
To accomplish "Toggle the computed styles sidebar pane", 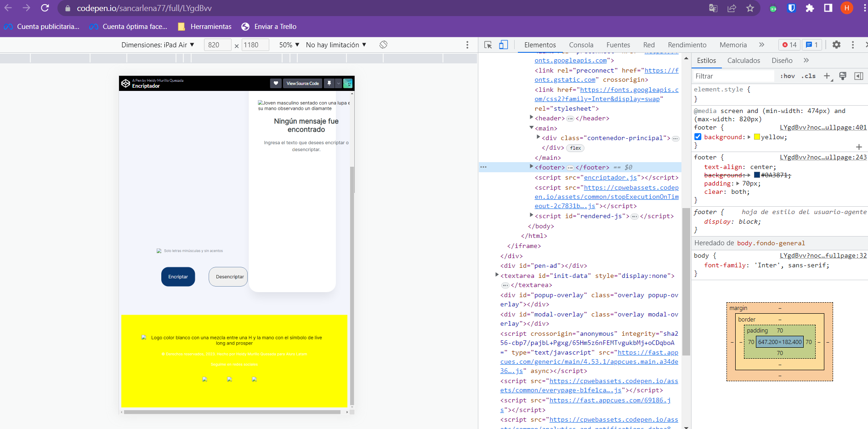I will tap(858, 76).
